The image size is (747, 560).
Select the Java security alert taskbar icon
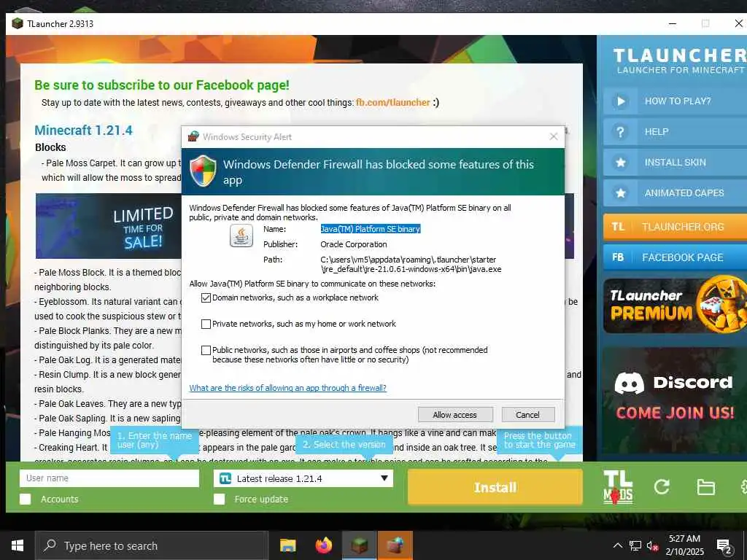(395, 545)
